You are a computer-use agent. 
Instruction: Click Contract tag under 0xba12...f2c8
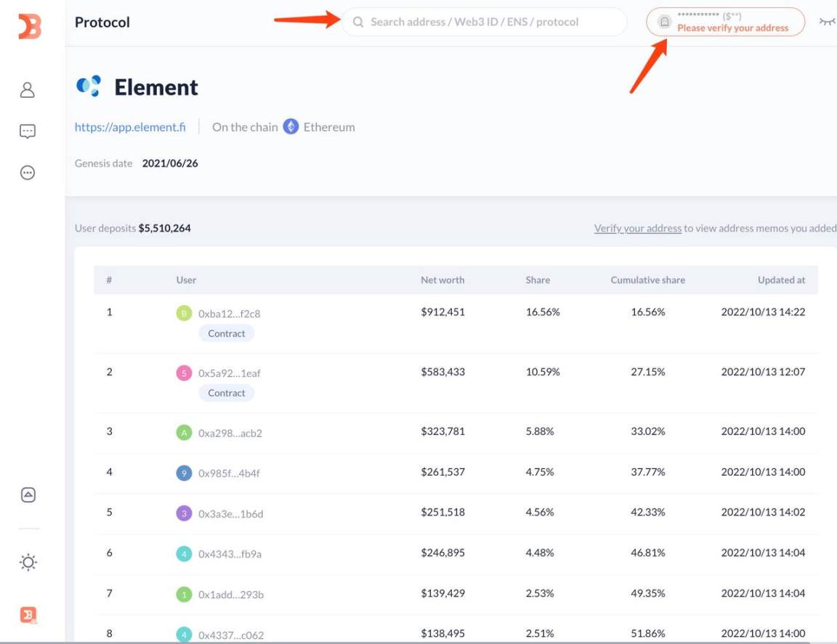pos(227,333)
